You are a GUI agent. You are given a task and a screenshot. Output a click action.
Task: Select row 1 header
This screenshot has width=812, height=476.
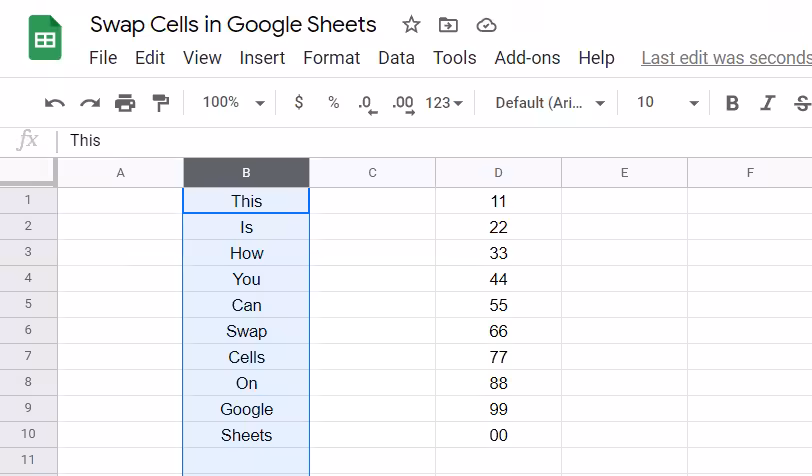pyautogui.click(x=28, y=200)
